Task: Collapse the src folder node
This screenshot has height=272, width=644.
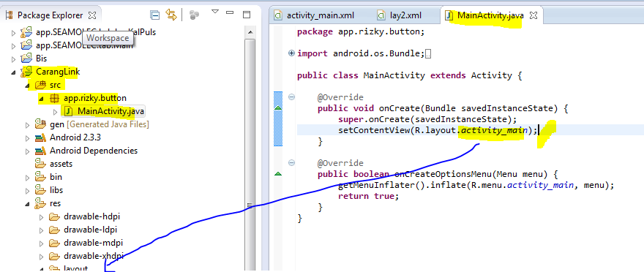Action: [27, 86]
